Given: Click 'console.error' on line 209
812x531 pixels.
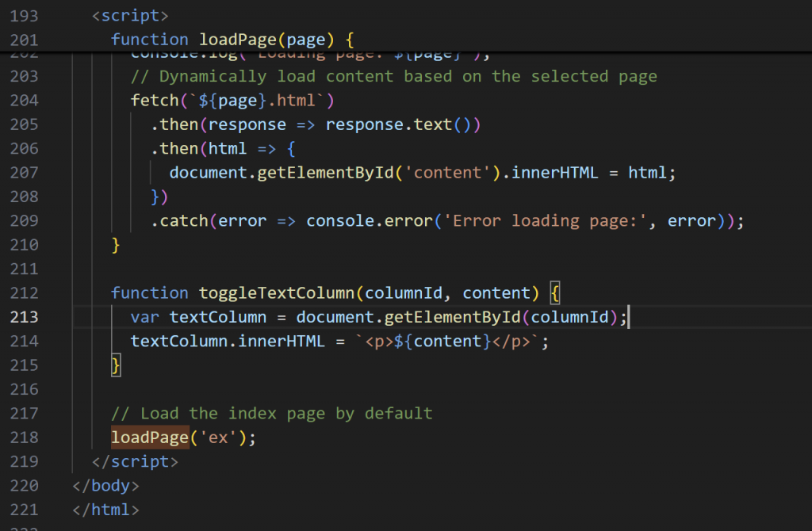Looking at the screenshot, I should click(370, 220).
